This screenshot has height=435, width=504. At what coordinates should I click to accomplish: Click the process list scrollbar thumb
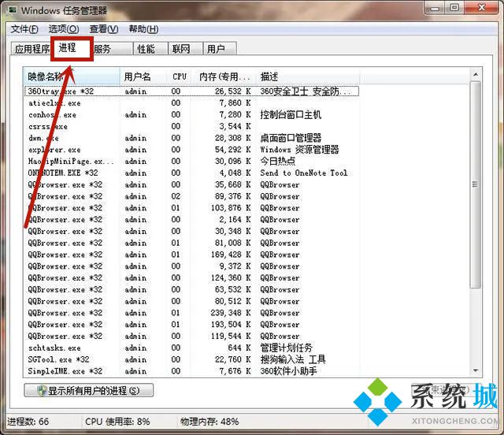point(475,184)
